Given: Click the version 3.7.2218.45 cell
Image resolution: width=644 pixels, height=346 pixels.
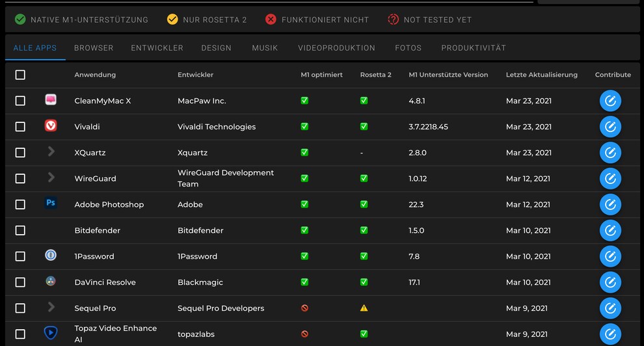Looking at the screenshot, I should pos(429,127).
